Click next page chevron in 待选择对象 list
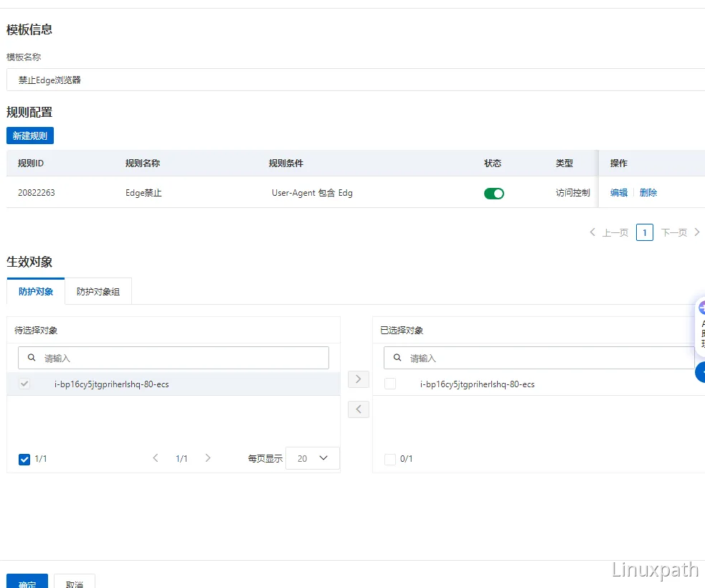 coord(208,458)
